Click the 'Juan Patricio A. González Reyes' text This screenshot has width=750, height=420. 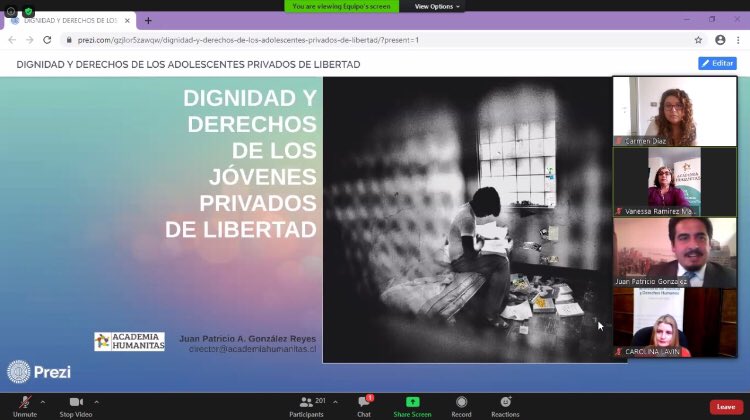pos(247,339)
